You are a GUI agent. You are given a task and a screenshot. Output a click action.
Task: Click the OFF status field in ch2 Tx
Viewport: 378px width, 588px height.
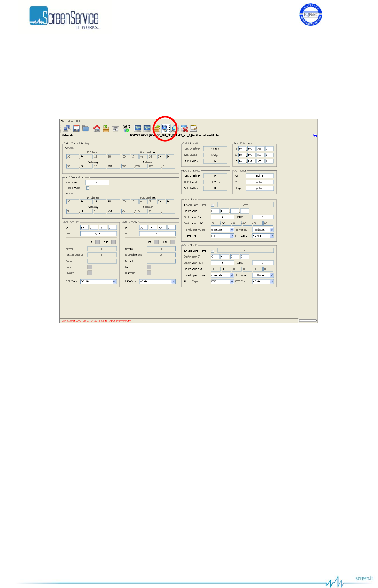(x=245, y=251)
